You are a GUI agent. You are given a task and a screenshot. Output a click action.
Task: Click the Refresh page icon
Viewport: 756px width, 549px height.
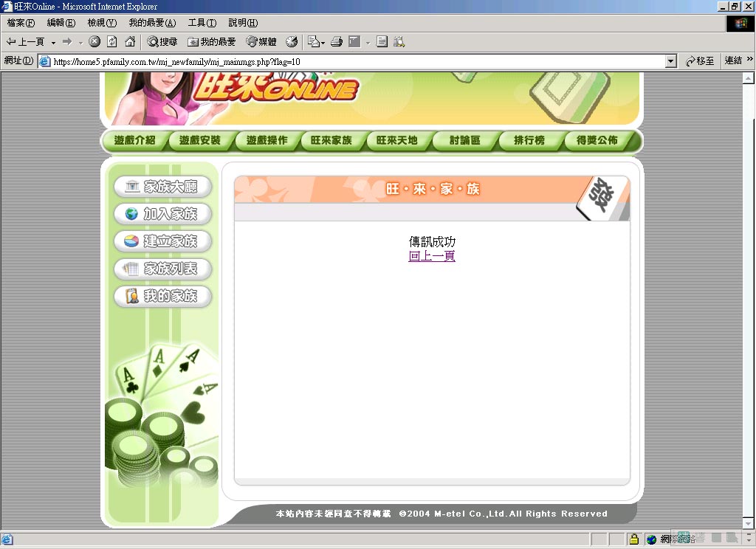(112, 42)
